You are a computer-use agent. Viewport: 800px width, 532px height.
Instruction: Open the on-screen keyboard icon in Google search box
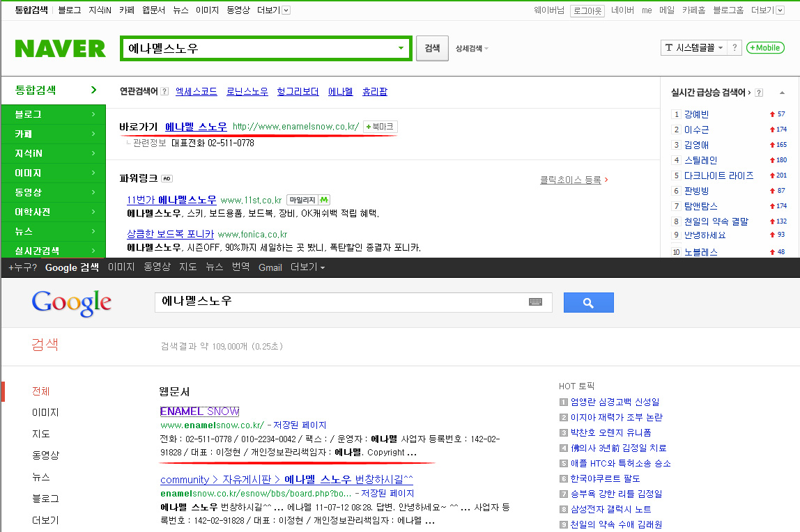[535, 302]
